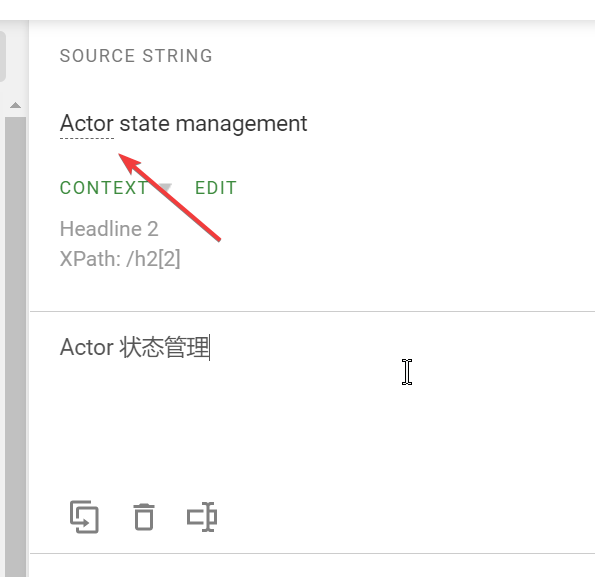Click the full source string Actor state management
Viewport: 595px width, 577px height.
point(184,124)
